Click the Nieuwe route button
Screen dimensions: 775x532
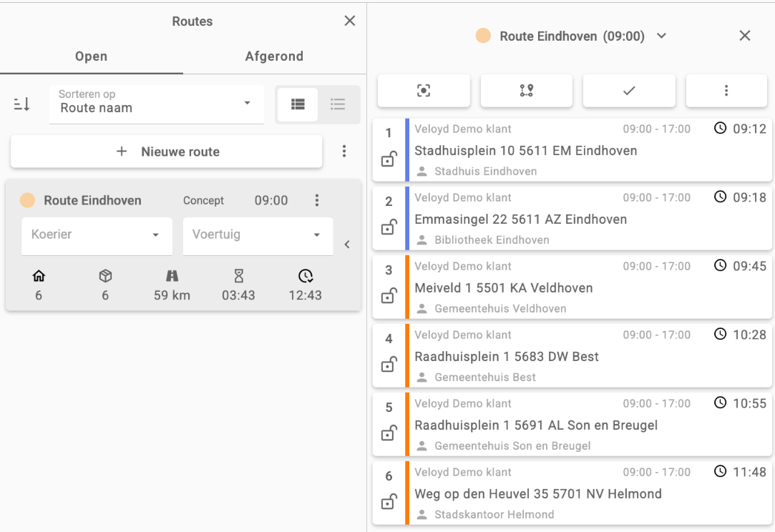[x=167, y=152]
